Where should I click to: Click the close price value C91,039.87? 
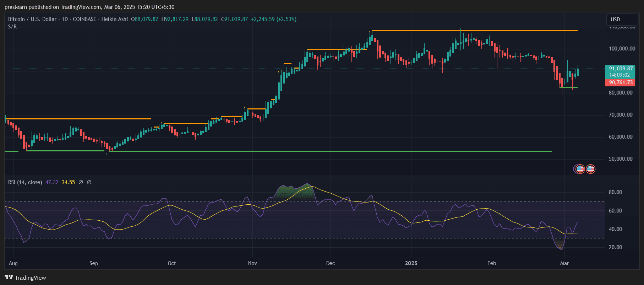click(235, 19)
